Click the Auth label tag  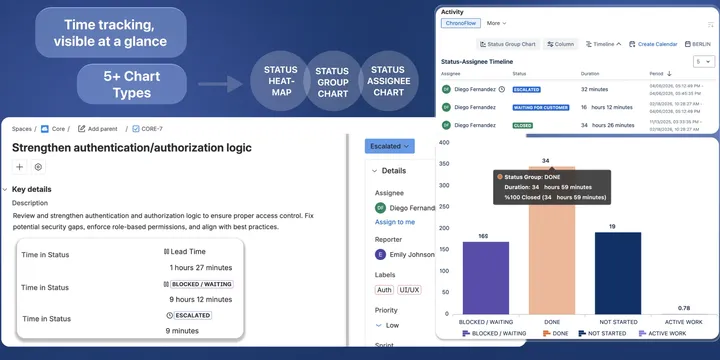(x=384, y=290)
